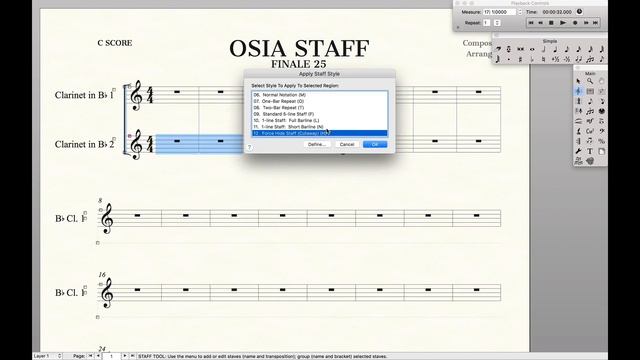Go to next page in status bar
This screenshot has width=640, height=360.
click(x=125, y=356)
